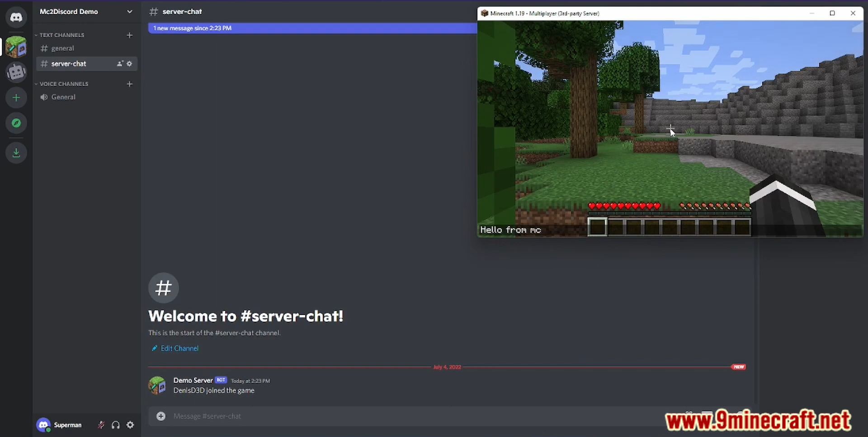Screen dimensions: 868x437
Task: Click Create Invite icon on server-chat
Action: (120, 64)
